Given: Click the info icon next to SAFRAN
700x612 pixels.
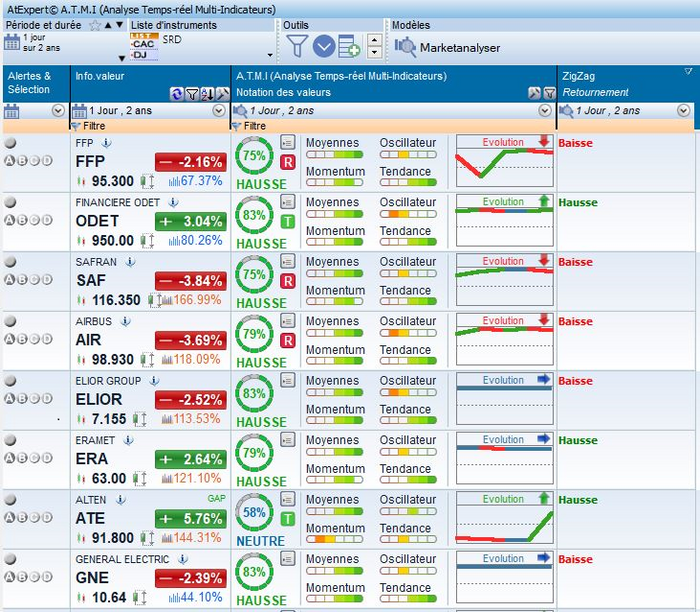Looking at the screenshot, I should 130,262.
